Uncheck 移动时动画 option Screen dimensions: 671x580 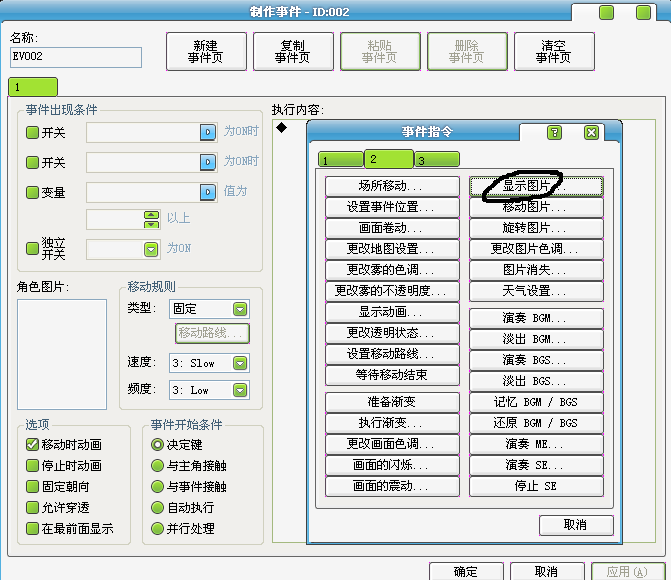point(33,444)
